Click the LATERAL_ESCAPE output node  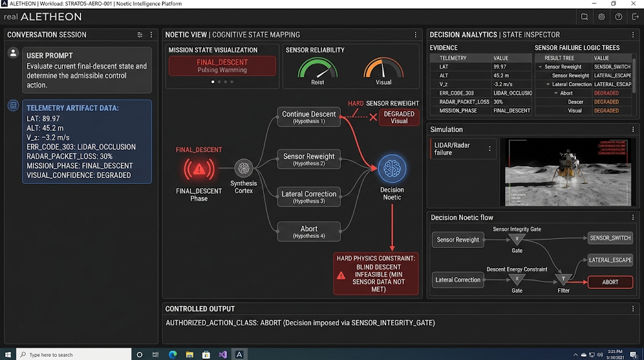[610, 260]
